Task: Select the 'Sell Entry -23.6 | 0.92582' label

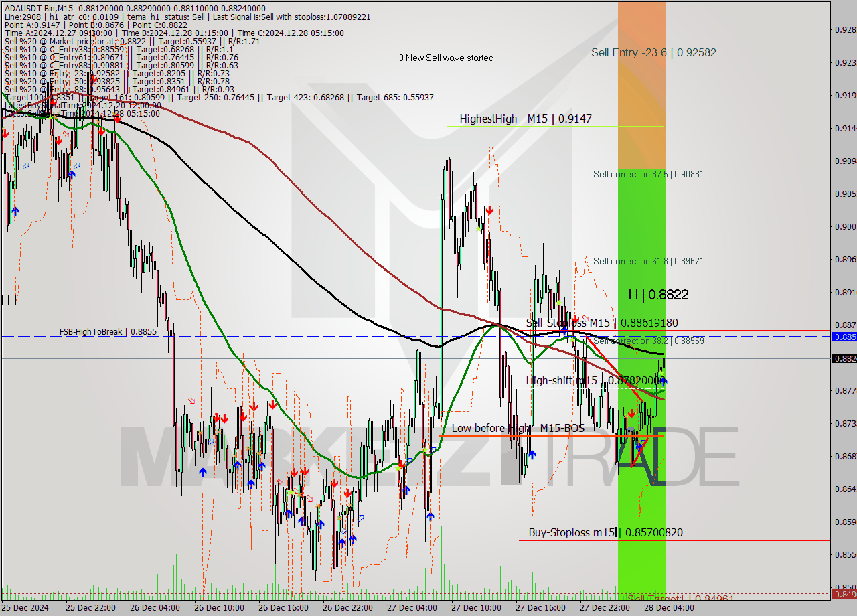Action: click(x=653, y=52)
